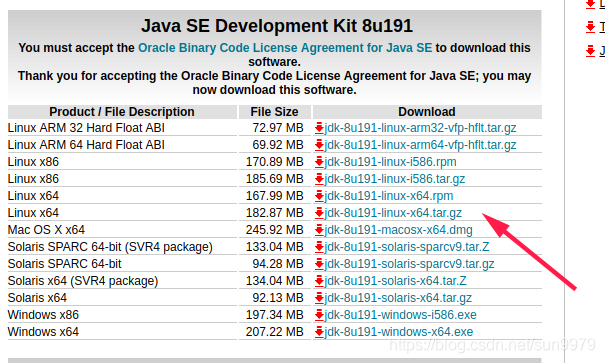The width and height of the screenshot is (605, 363).
Task: Click download icon beside jdk-8u191-macosx-x64.dmg
Action: pos(319,230)
